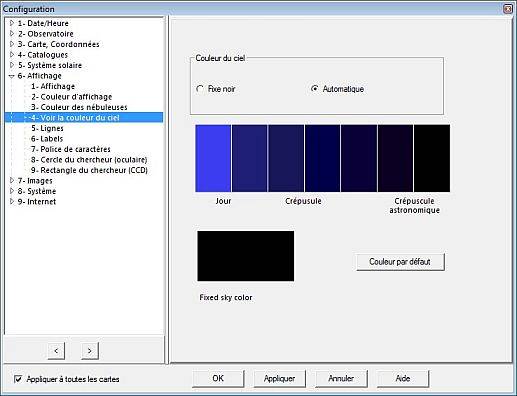Click the Jour label under swatches
Image resolution: width=517 pixels, height=396 pixels.
tap(223, 201)
